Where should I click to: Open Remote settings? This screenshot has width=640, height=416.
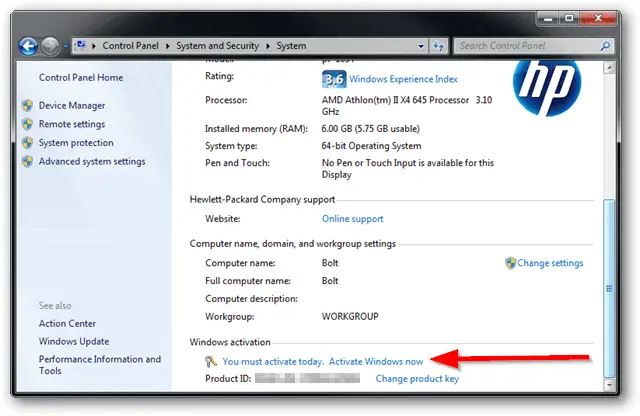[72, 124]
